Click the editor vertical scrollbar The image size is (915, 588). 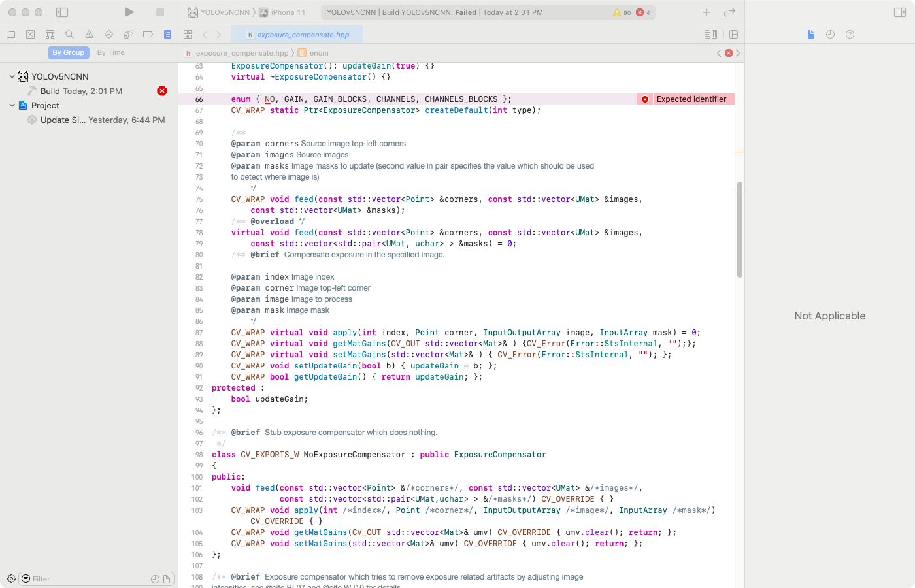[x=740, y=230]
